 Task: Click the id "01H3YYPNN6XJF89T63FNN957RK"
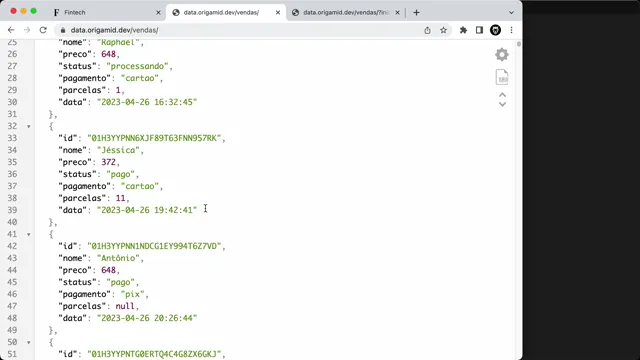(154, 138)
